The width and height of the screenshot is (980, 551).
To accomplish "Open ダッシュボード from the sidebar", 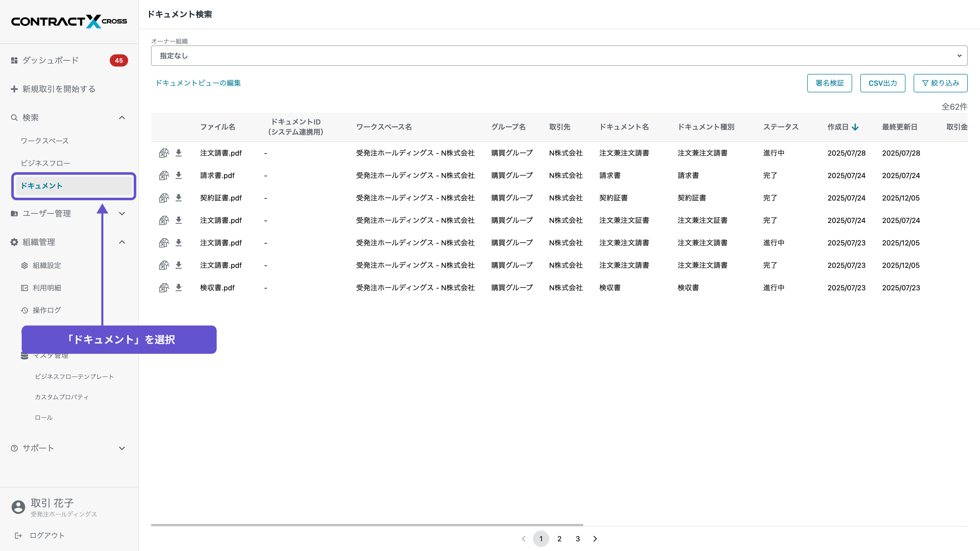I will pyautogui.click(x=50, y=60).
